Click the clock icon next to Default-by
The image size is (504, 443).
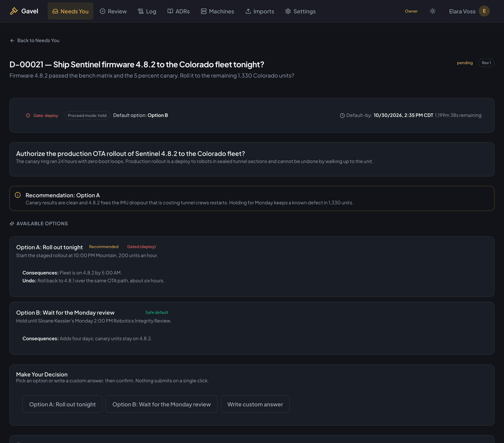click(342, 115)
